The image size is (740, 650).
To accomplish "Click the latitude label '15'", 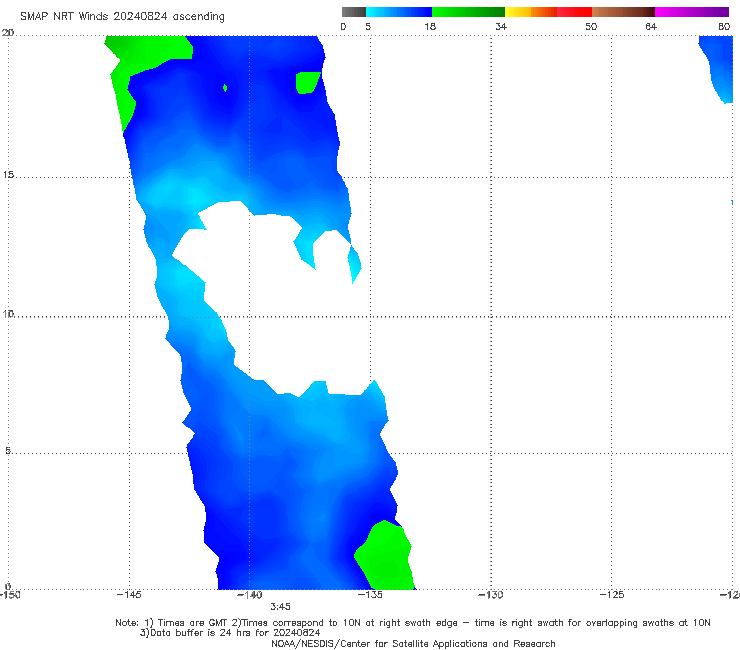I will click(x=8, y=175).
